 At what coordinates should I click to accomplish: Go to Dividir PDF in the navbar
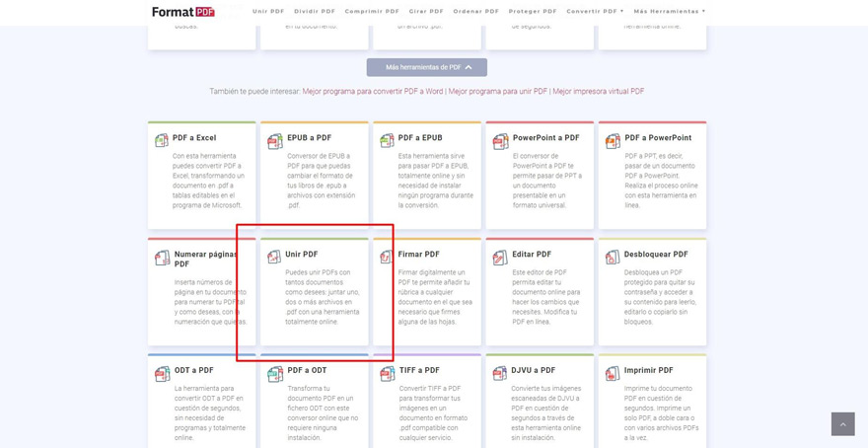click(315, 12)
